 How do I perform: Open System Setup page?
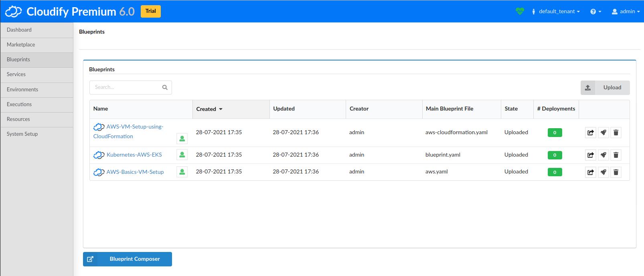[x=36, y=134]
